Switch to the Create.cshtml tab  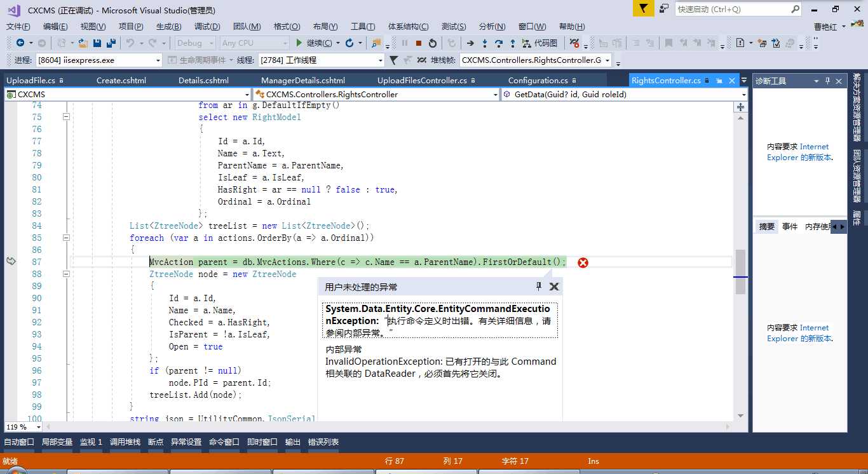(121, 81)
